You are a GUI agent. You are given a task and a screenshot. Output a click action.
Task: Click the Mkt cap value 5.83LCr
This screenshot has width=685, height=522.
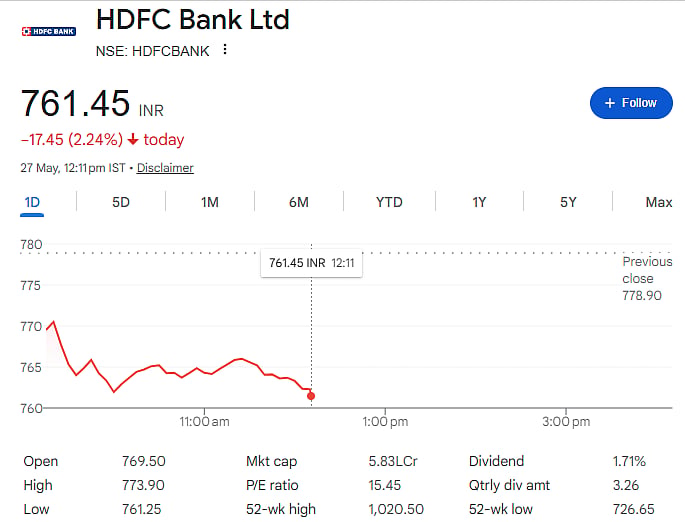(393, 461)
